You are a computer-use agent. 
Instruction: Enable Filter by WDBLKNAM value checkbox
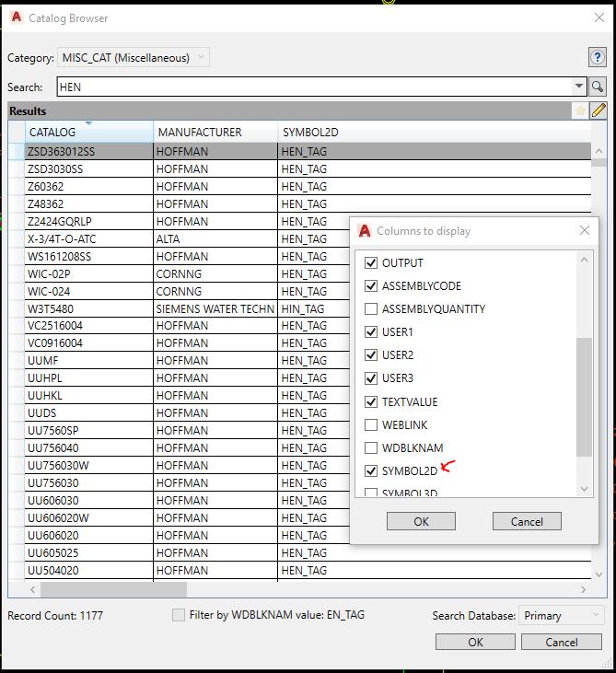coord(179,615)
